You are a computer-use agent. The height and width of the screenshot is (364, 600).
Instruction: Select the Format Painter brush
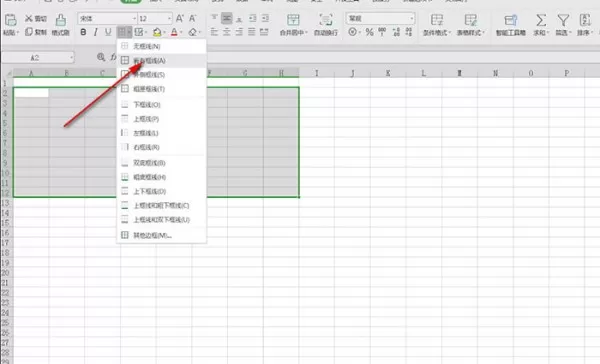(x=60, y=25)
